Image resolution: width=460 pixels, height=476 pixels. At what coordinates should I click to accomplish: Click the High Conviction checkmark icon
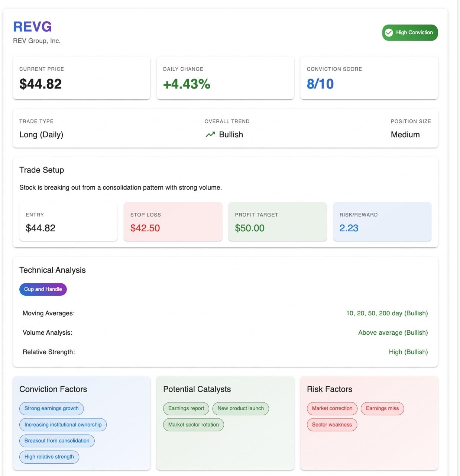pos(389,33)
